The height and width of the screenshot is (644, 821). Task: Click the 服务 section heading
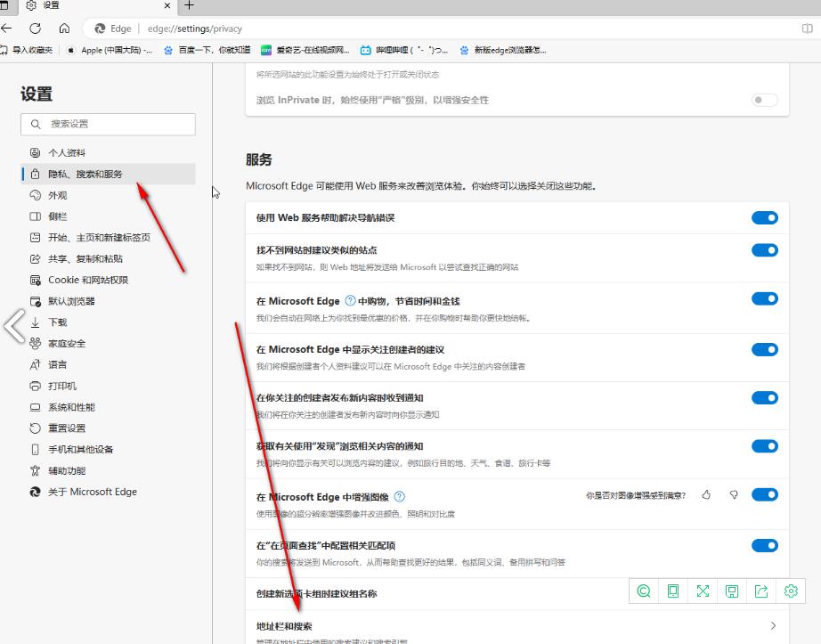[258, 159]
